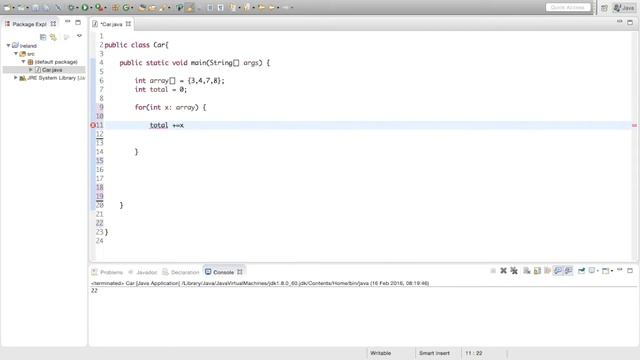Toggle Link with Editor in Package Explorer
The image size is (640, 360).
(53, 37)
